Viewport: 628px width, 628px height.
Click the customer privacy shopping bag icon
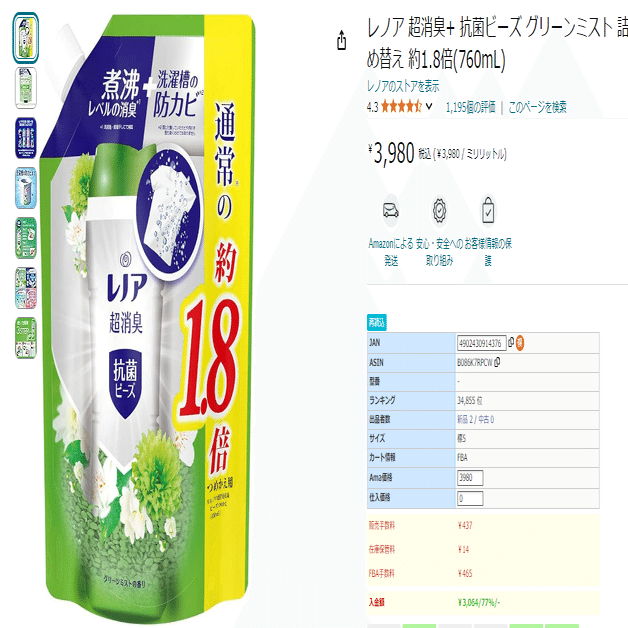pyautogui.click(x=488, y=209)
